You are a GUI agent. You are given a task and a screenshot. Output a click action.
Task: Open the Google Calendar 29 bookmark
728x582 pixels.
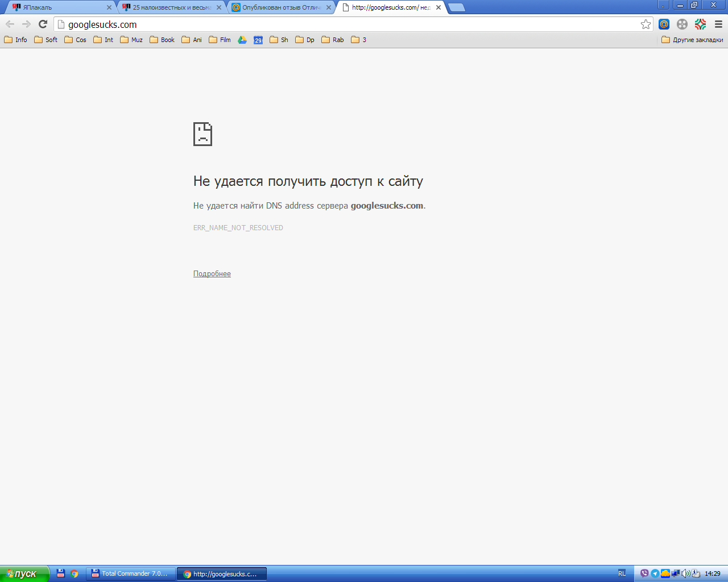tap(258, 40)
